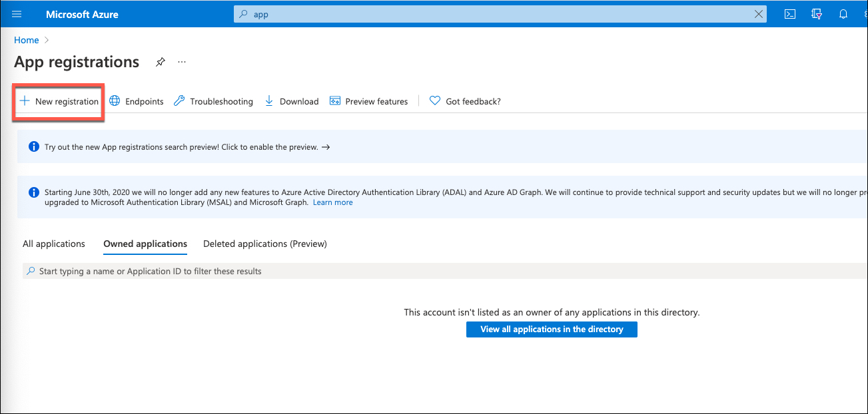
Task: Open Preview features
Action: coord(368,101)
